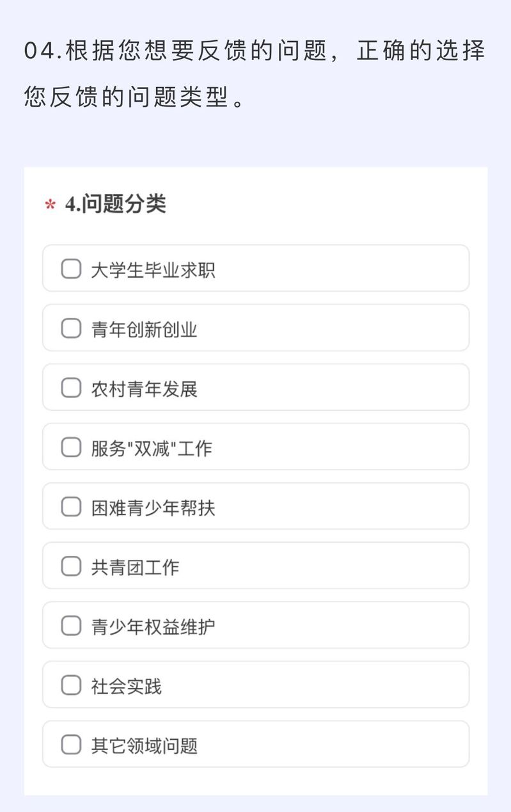511x812 pixels.
Task: Tick the 青年创新创业 checkbox
Action: 71,328
